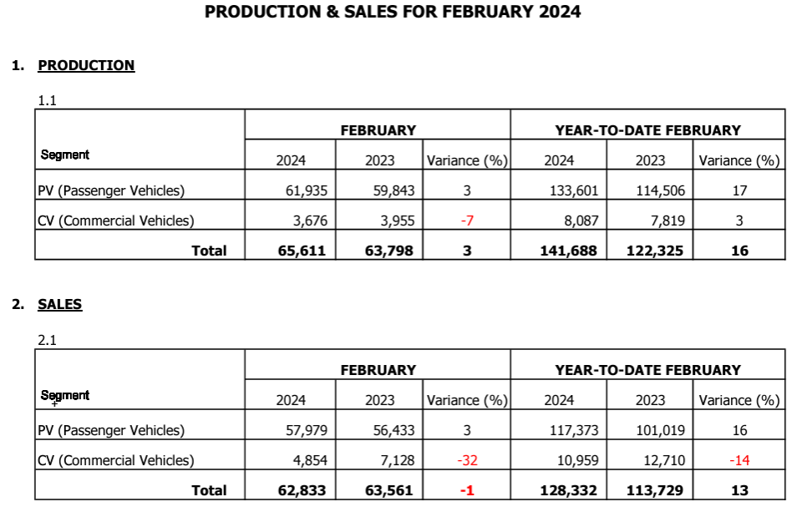Click the underlined PRODUCTION section heading

pyautogui.click(x=86, y=65)
